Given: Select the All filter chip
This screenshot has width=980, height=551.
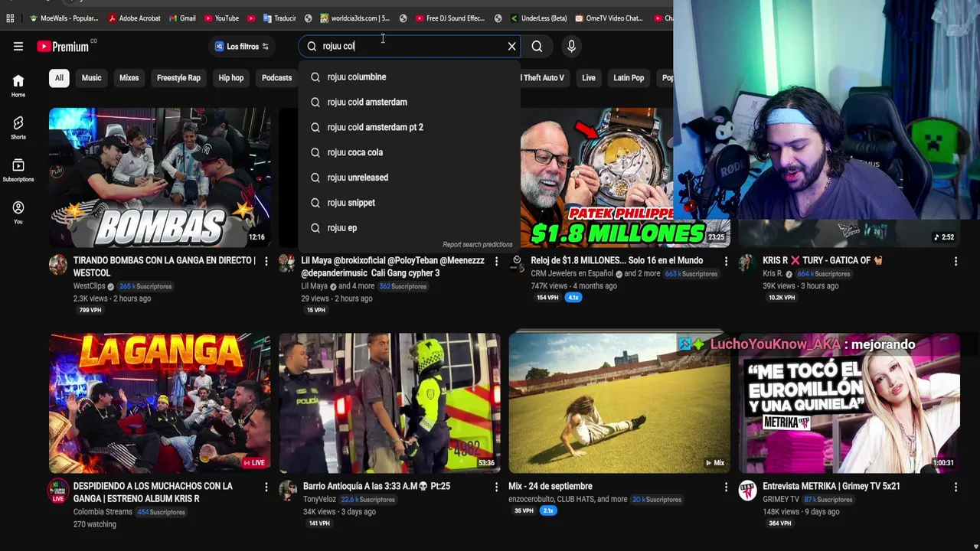Looking at the screenshot, I should pyautogui.click(x=59, y=77).
